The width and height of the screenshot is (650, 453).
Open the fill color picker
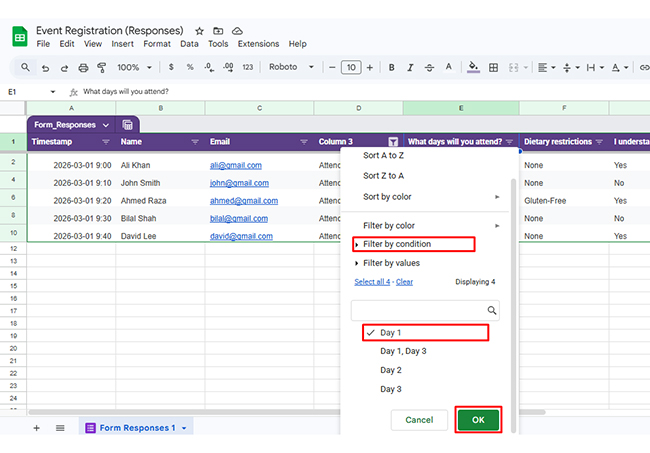click(x=473, y=67)
